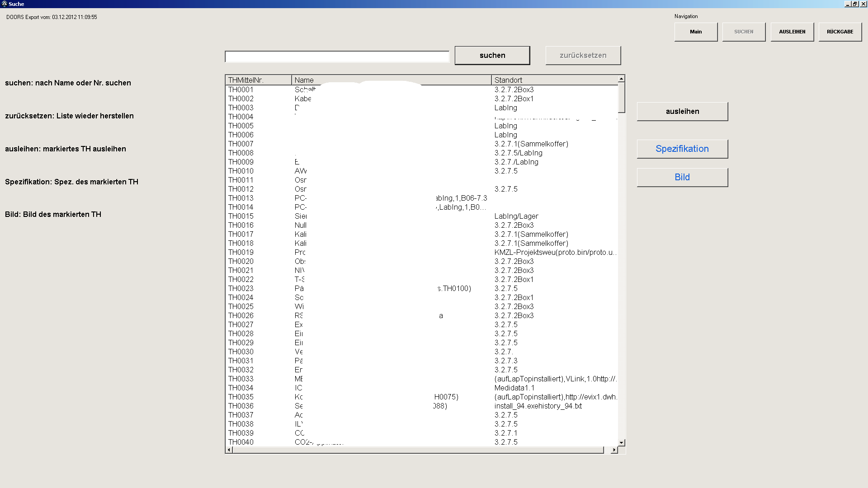Sort by the THMittelNr. column header
Viewport: 868px width, 488px height.
click(258, 80)
